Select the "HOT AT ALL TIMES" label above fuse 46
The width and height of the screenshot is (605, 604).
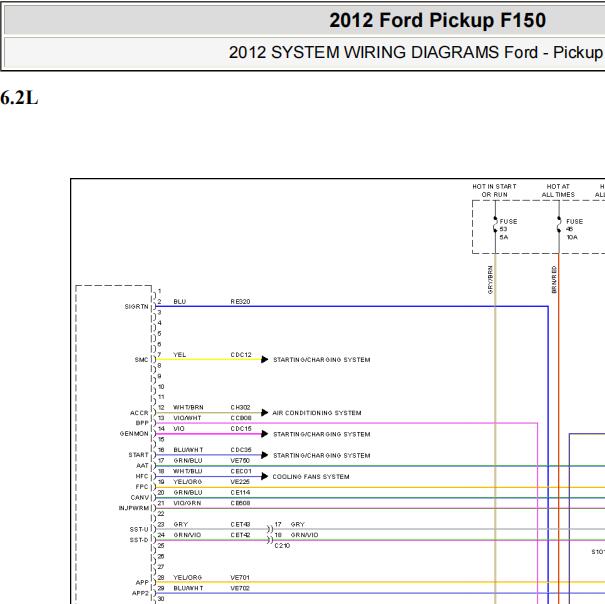click(x=558, y=191)
